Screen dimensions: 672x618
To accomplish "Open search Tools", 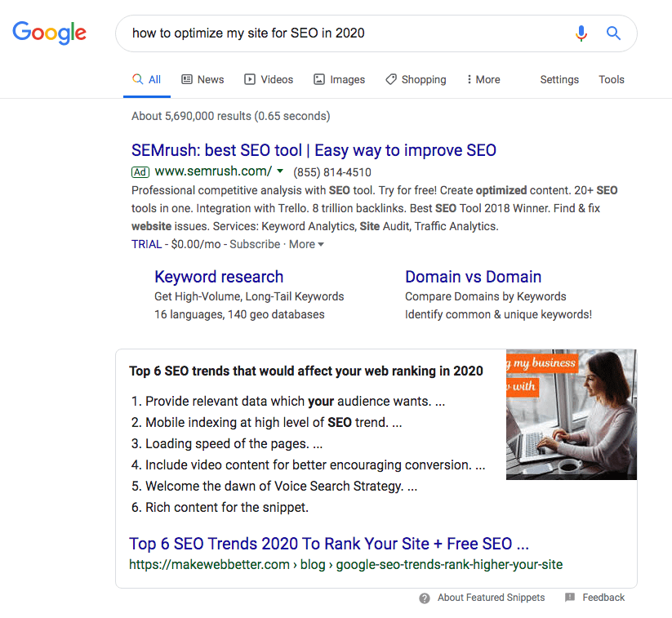I will pos(612,80).
